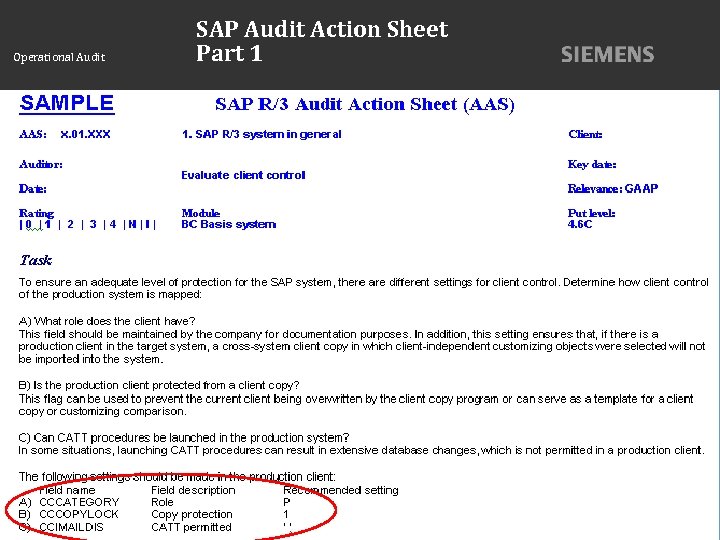Click 'B) Is the production client protected' question
This screenshot has width=720, height=540.
point(159,385)
